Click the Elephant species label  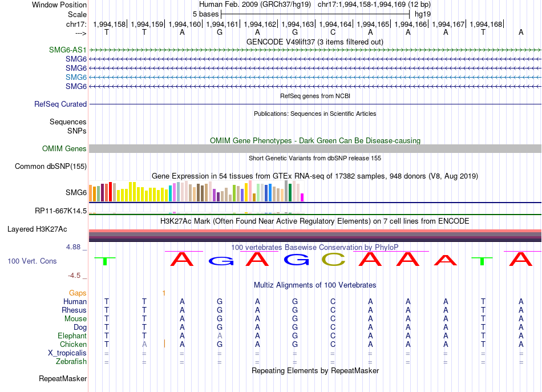(x=72, y=336)
